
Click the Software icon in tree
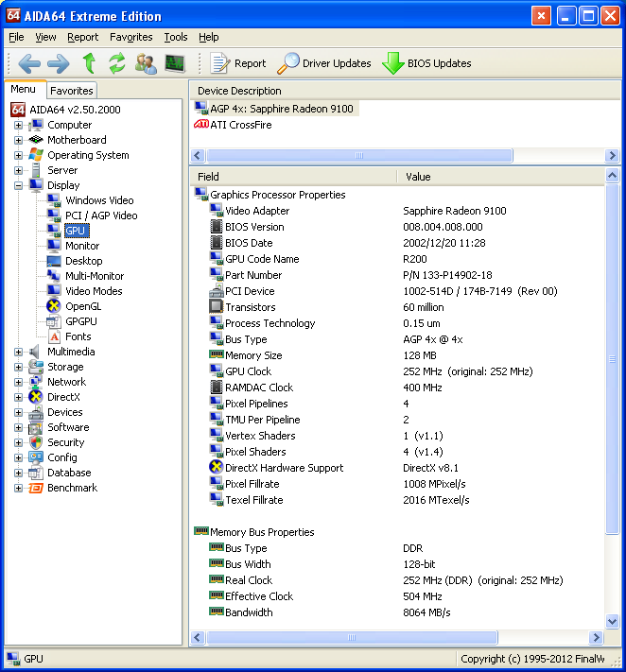pos(36,427)
